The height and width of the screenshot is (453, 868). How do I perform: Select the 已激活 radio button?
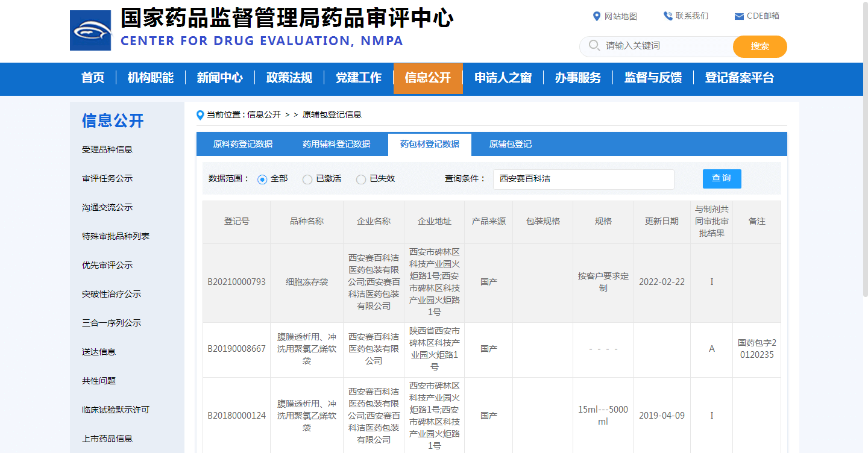click(x=307, y=180)
